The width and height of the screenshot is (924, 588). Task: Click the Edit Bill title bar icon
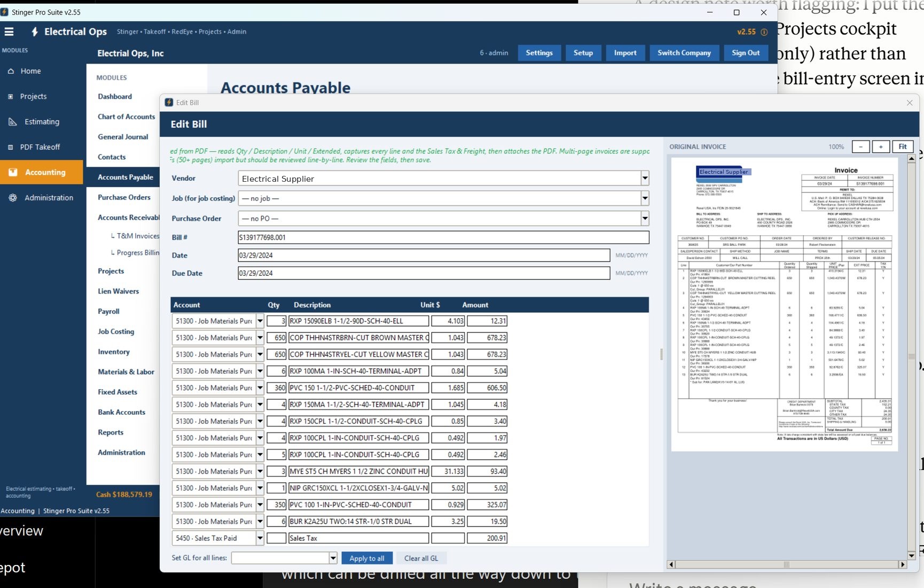[169, 103]
